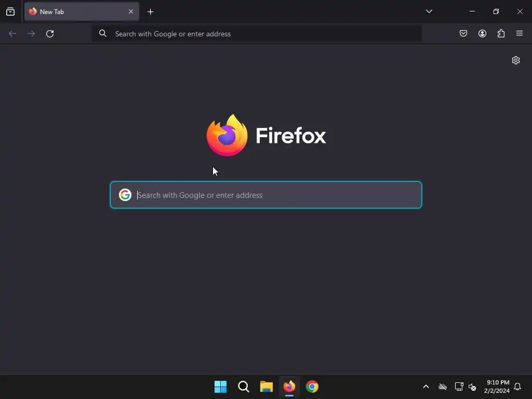This screenshot has width=532, height=399.
Task: Restore down the Firefox window
Action: tap(496, 11)
